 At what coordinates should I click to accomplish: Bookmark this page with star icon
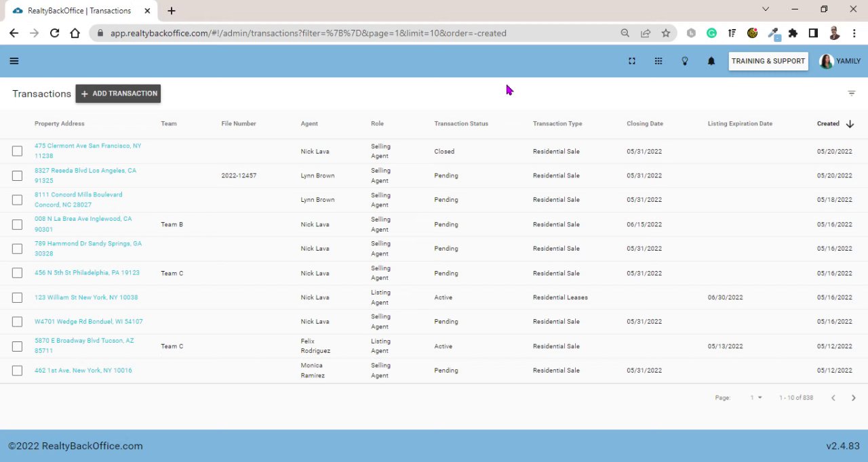point(666,33)
